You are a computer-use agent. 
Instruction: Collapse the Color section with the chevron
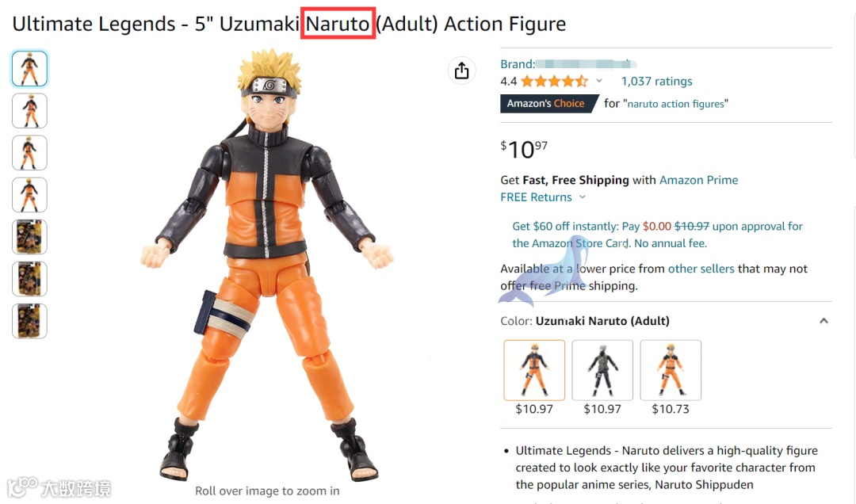pyautogui.click(x=824, y=321)
